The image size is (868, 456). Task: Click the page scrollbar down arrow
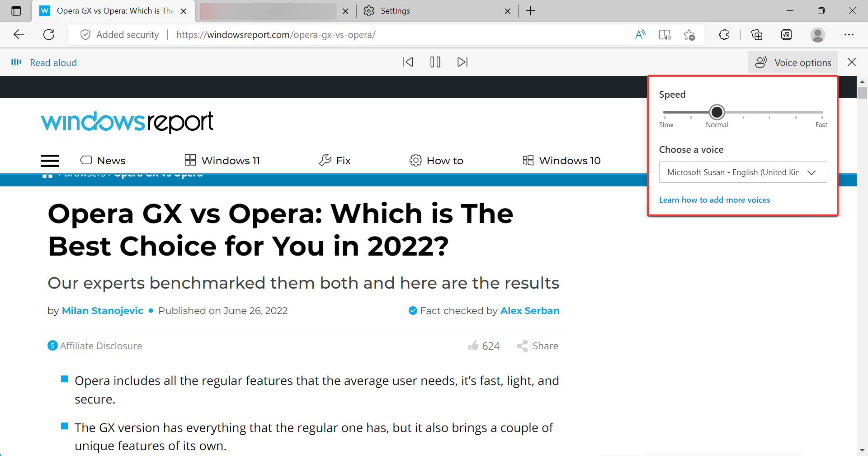(x=862, y=450)
